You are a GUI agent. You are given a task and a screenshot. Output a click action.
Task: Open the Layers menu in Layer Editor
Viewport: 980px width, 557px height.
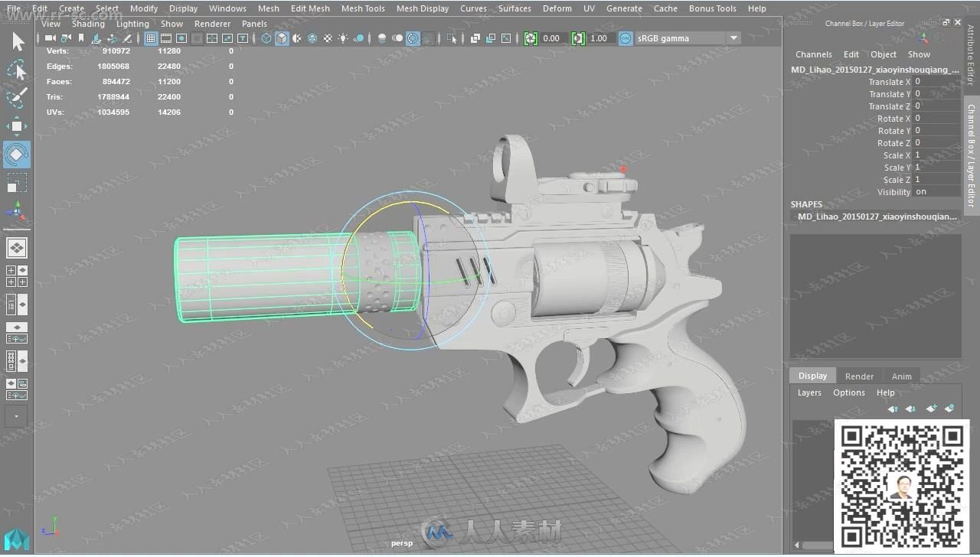[809, 393]
